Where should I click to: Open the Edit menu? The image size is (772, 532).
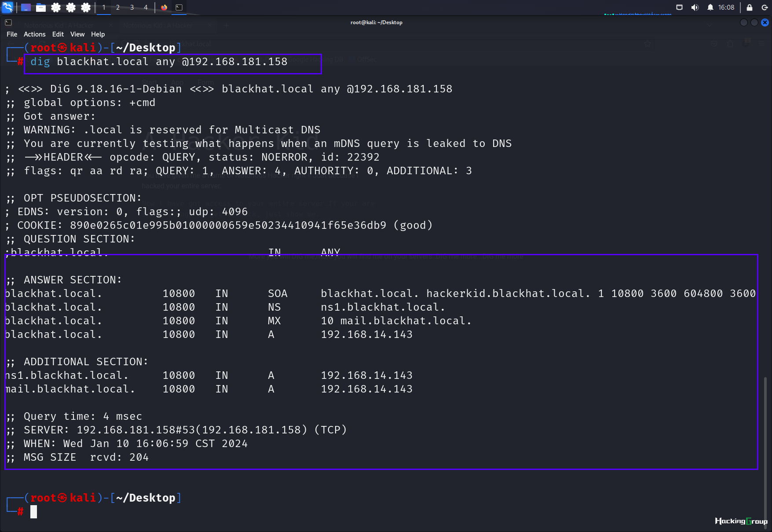[x=58, y=34]
